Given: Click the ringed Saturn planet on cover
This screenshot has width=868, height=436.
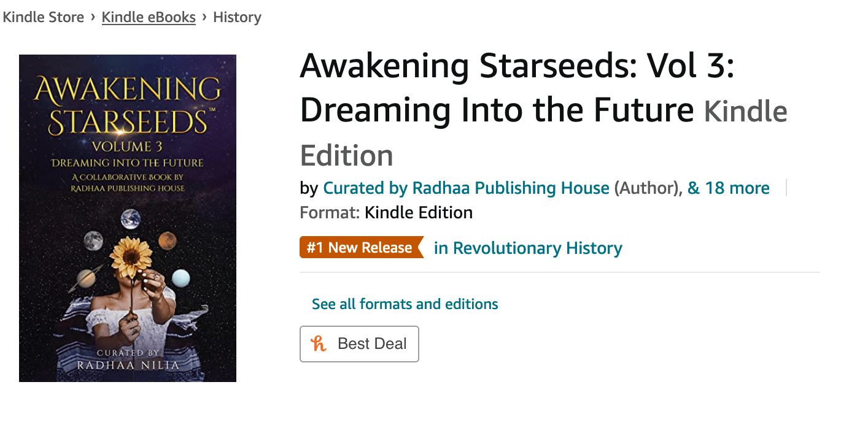Looking at the screenshot, I should [82, 280].
